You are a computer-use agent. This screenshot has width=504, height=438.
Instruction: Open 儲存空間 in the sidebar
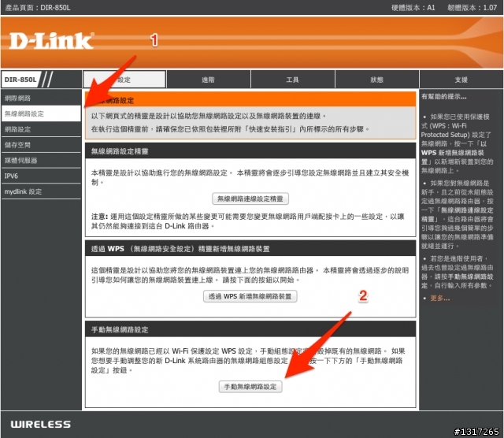(x=41, y=145)
